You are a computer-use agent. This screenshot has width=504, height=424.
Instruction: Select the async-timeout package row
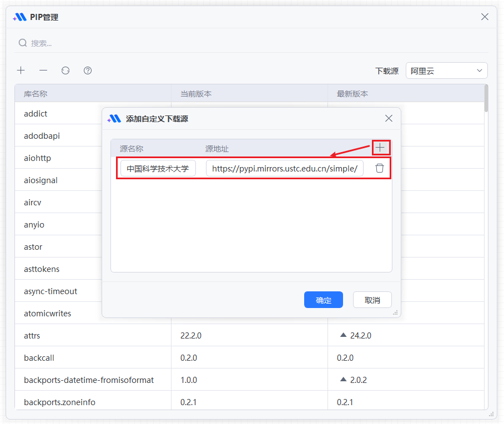point(58,291)
